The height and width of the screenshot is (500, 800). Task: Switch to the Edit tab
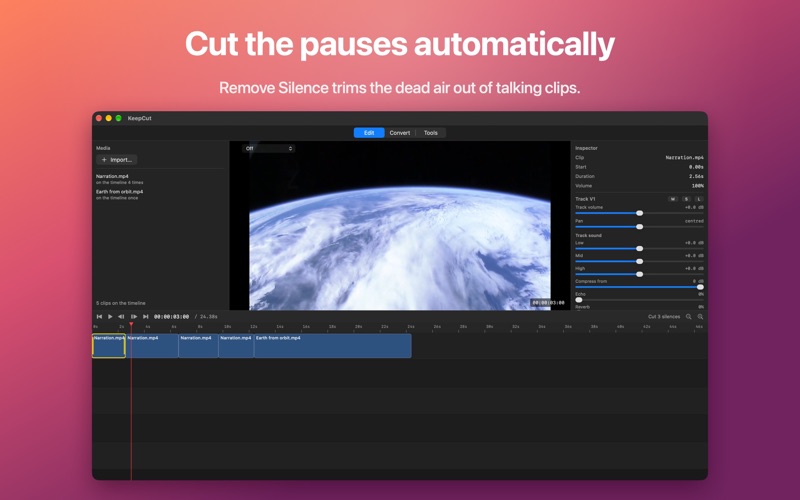369,133
